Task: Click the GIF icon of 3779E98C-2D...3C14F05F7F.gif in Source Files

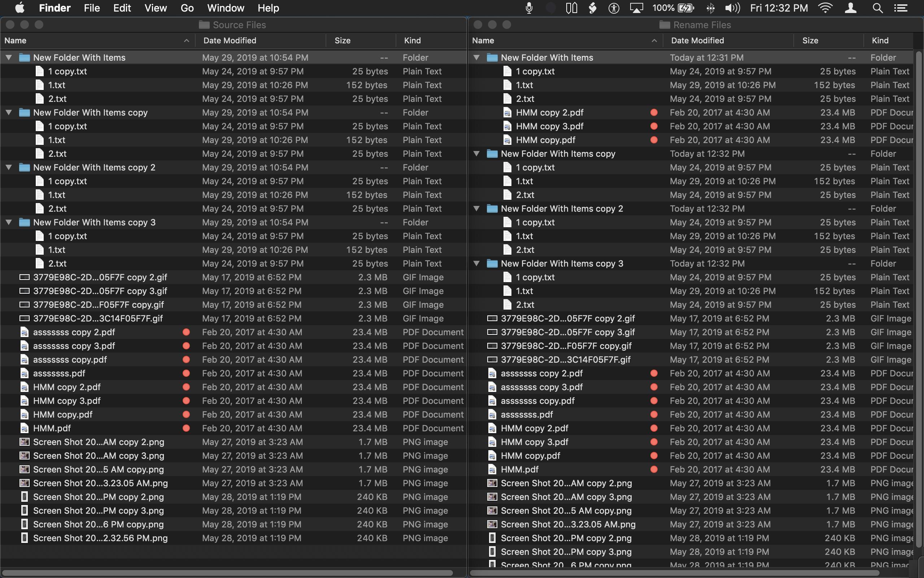Action: (x=25, y=318)
